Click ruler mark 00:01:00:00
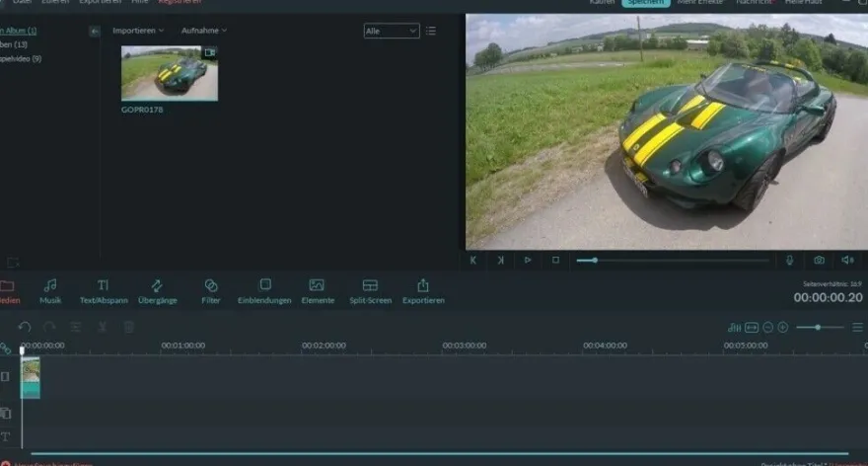Viewport: 868px width, 466px height. pos(183,346)
